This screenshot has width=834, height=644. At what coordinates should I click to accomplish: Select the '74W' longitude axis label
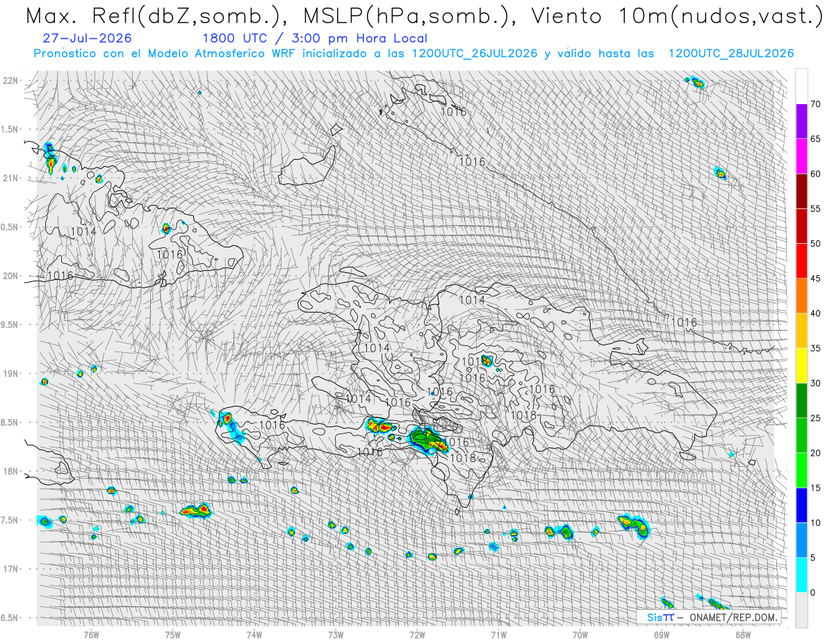(254, 634)
